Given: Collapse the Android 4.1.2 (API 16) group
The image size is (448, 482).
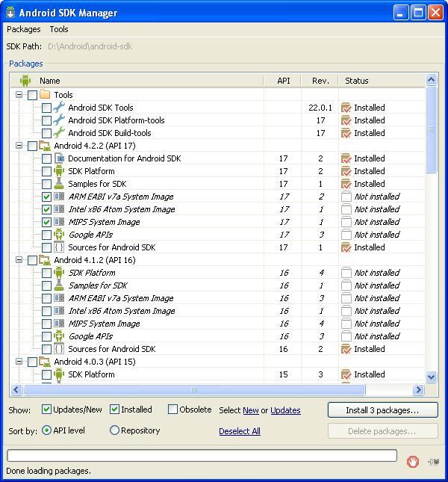Looking at the screenshot, I should pos(19,260).
